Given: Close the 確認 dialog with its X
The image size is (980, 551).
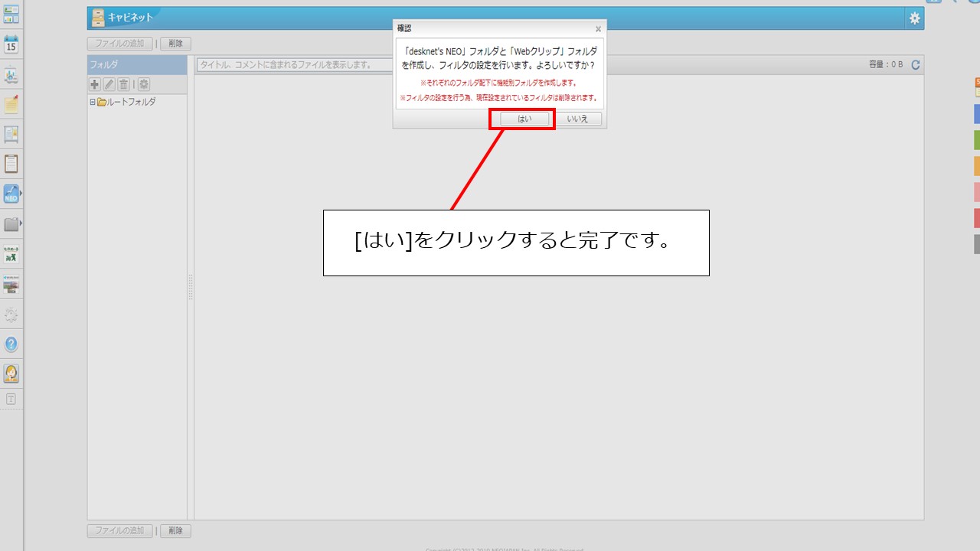Looking at the screenshot, I should click(x=598, y=29).
